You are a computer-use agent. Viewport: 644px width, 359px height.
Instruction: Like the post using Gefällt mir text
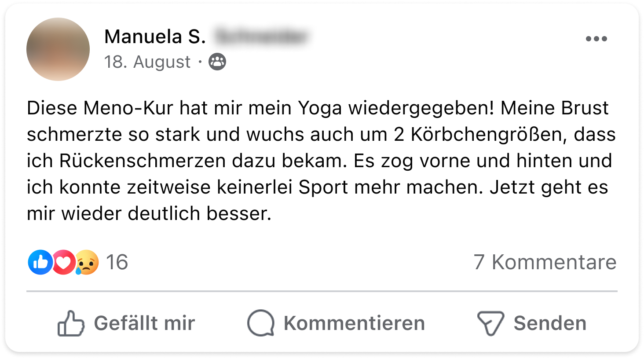tap(144, 323)
